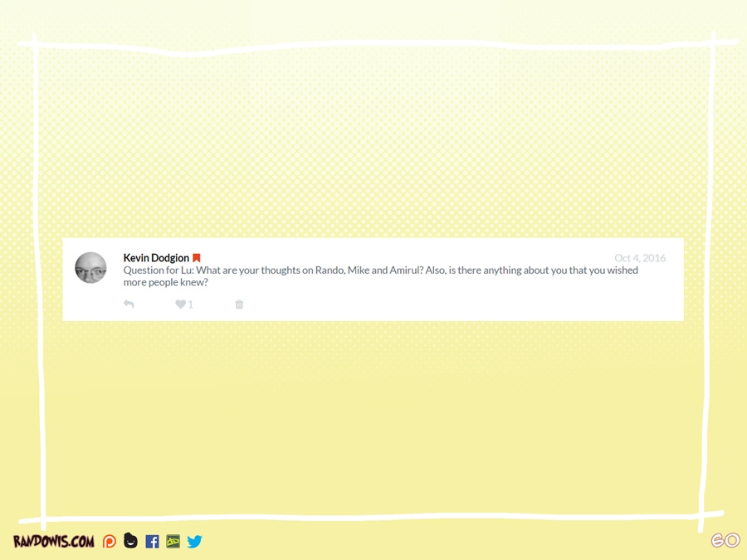Click the red bookmark flag beside Kevin Dodgion
747x560 pixels.
[x=197, y=258]
